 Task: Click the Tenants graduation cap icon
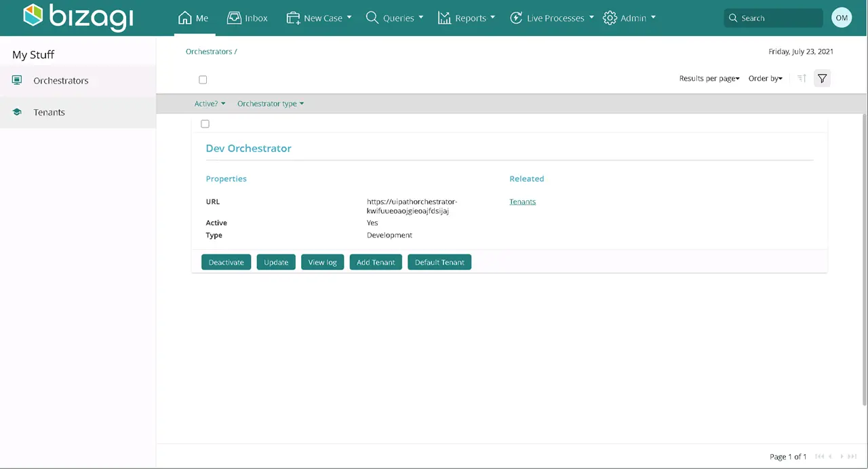[17, 112]
